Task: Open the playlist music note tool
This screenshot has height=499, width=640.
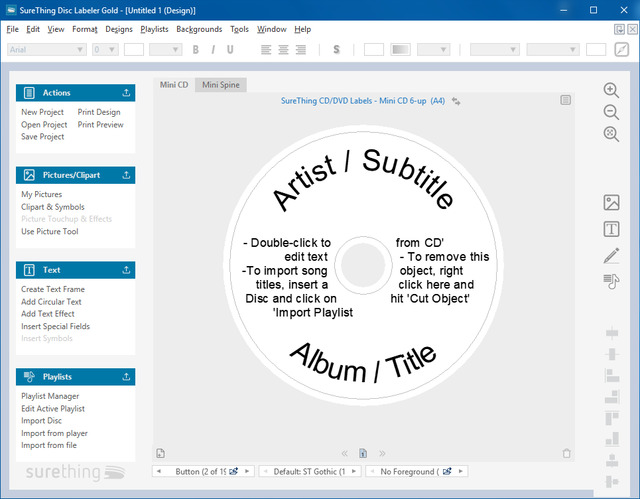Action: pos(611,281)
